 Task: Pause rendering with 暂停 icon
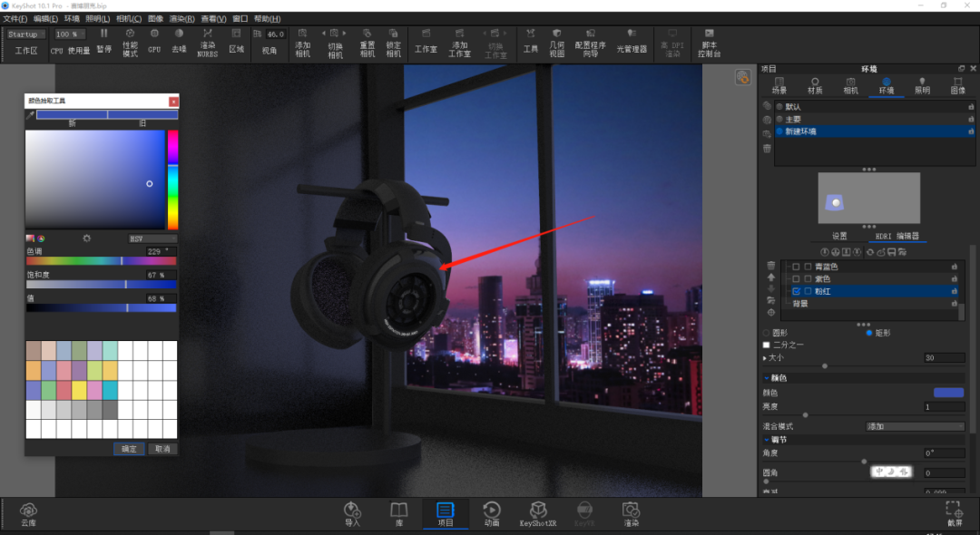coord(103,41)
